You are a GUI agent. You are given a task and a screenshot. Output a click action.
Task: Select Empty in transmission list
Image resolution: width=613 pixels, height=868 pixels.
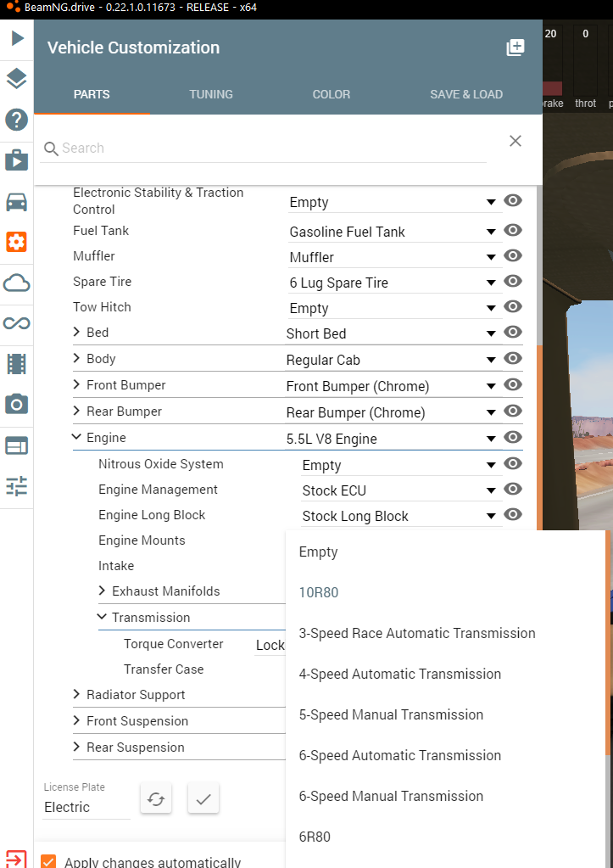point(445,552)
